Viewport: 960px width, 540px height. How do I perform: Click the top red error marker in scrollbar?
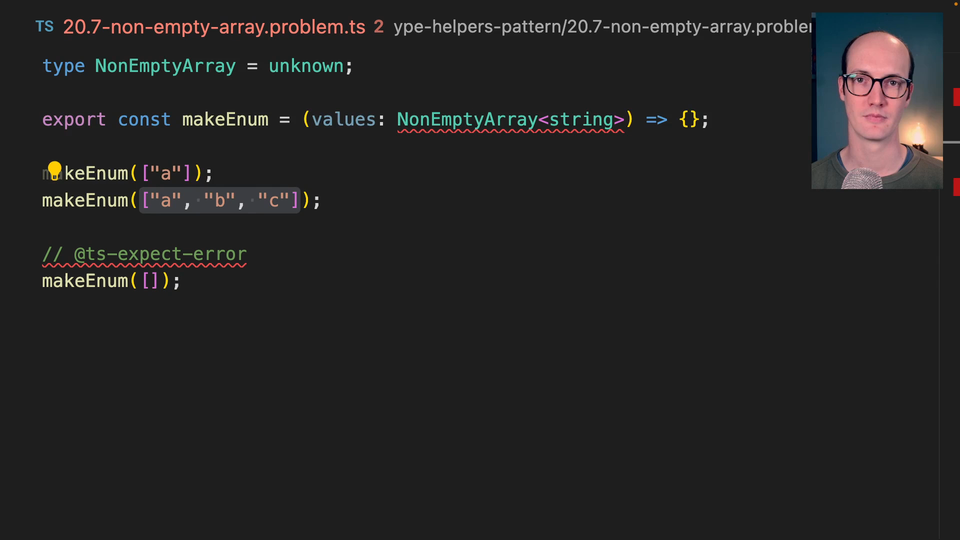[x=956, y=97]
